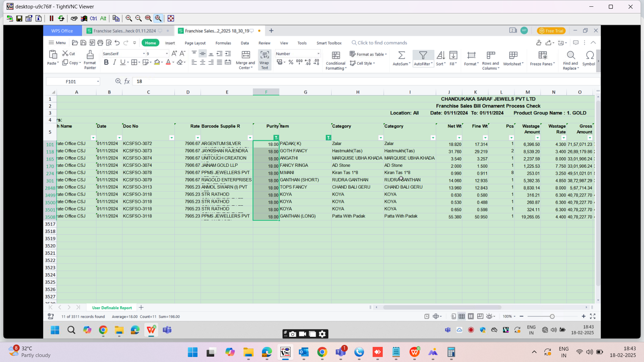Viewport: 644px width, 362px height.
Task: Click the font color red A swatch
Action: tap(168, 62)
